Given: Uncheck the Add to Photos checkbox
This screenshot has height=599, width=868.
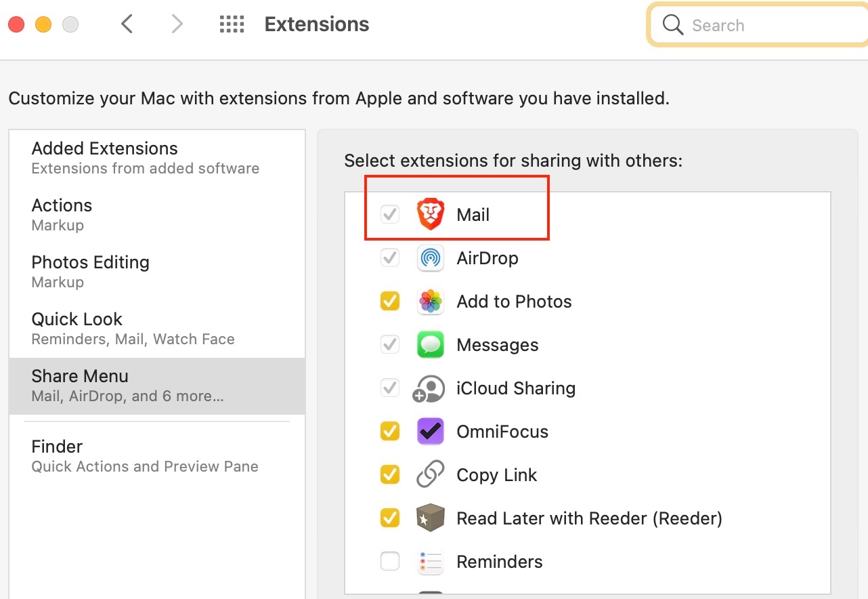Looking at the screenshot, I should (x=390, y=302).
